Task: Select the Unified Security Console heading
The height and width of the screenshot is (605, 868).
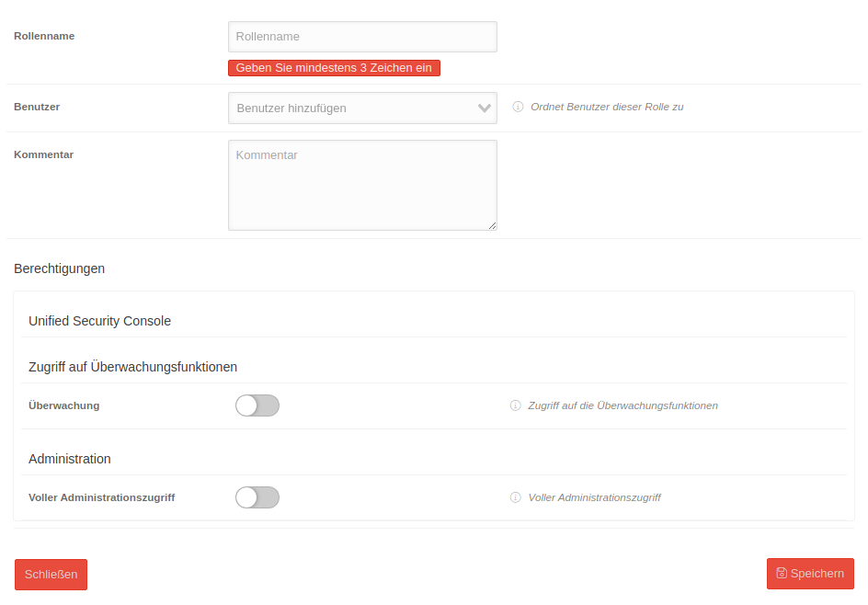Action: (x=99, y=321)
